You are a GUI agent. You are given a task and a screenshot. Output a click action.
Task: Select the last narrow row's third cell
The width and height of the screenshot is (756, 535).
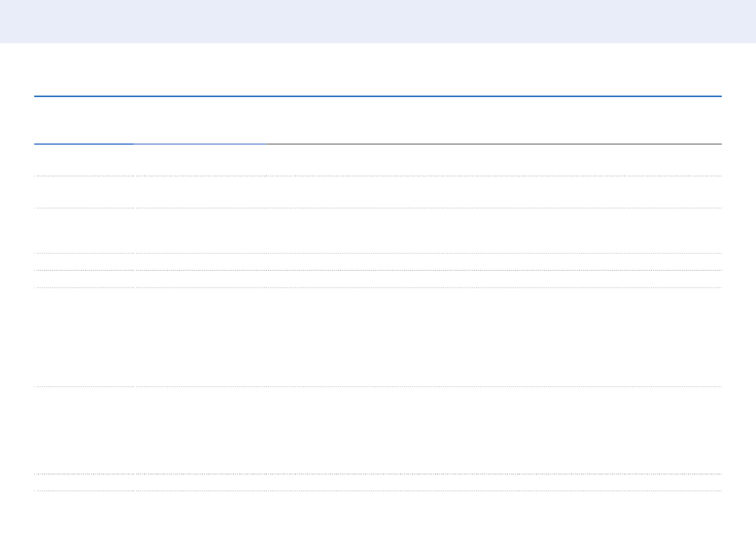coord(494,482)
